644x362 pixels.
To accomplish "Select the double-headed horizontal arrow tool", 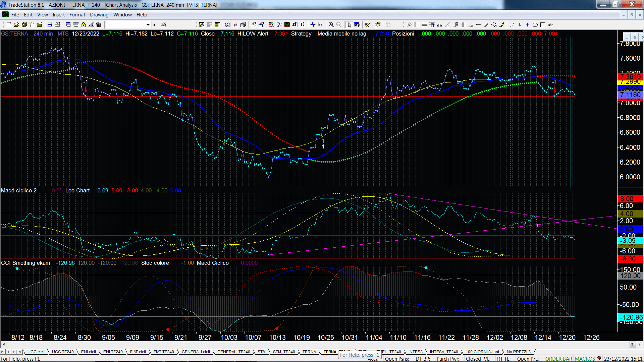I will click(x=478, y=25).
